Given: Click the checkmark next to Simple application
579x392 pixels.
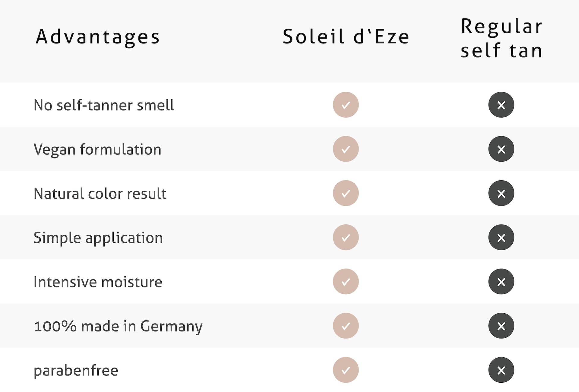Looking at the screenshot, I should (346, 237).
